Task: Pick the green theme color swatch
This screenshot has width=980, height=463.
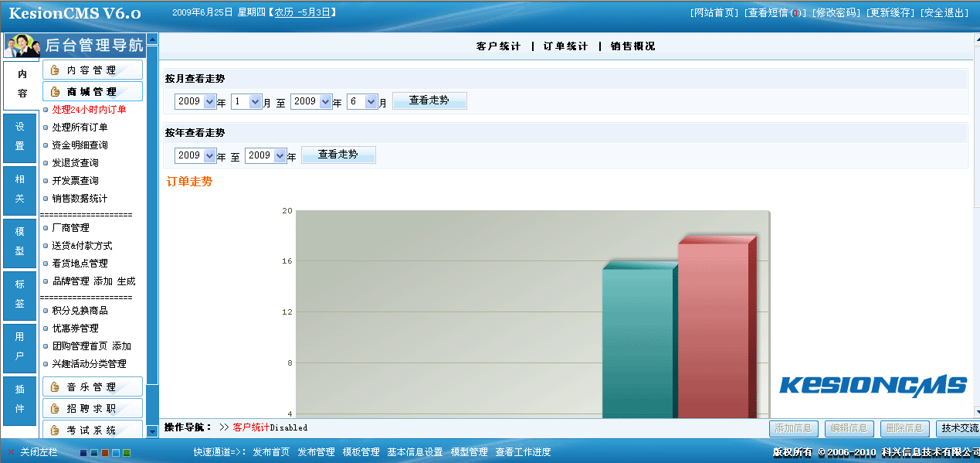Action: coord(127,453)
